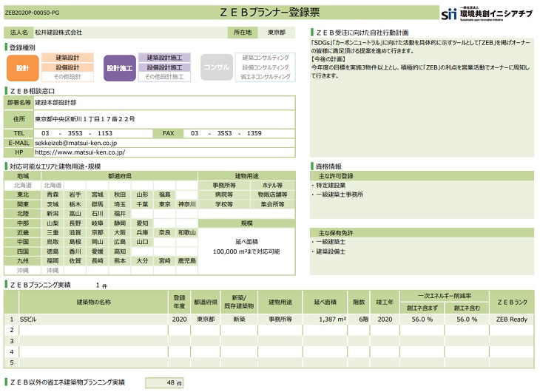Click the 宮城 prefecture cell
540x392 pixels.
[x=98, y=195]
